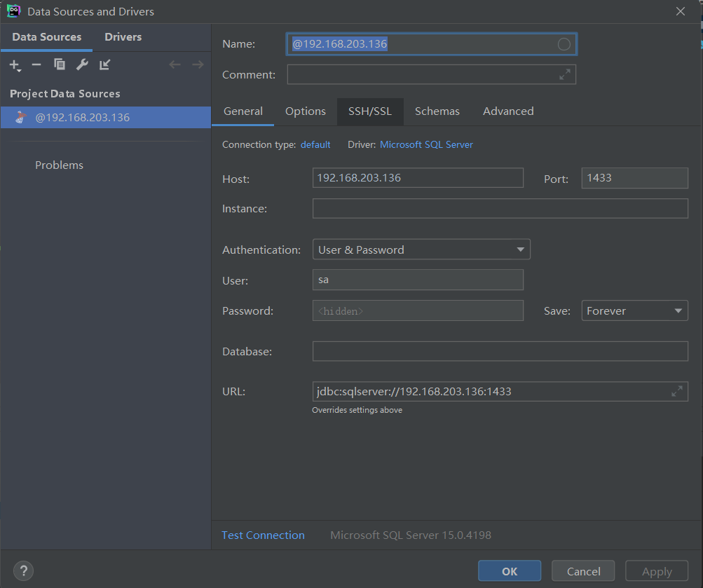The image size is (703, 588).
Task: Remove selected data source with minus icon
Action: click(36, 65)
